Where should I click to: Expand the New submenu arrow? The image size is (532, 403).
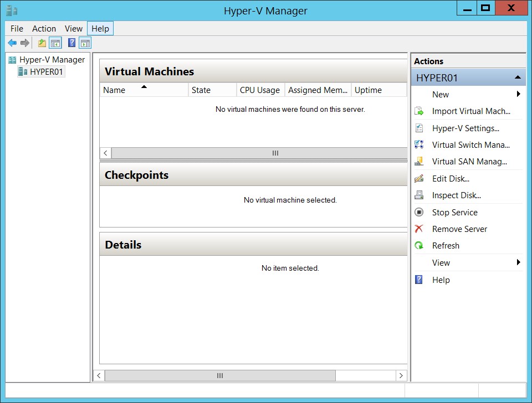[x=518, y=95]
